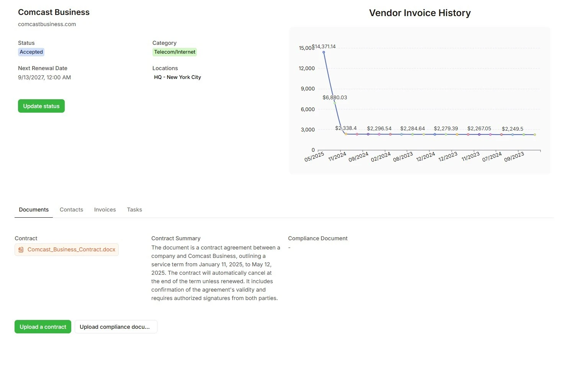Image resolution: width=588 pixels, height=369 pixels.
Task: Click the Accepted status badge
Action: point(31,52)
